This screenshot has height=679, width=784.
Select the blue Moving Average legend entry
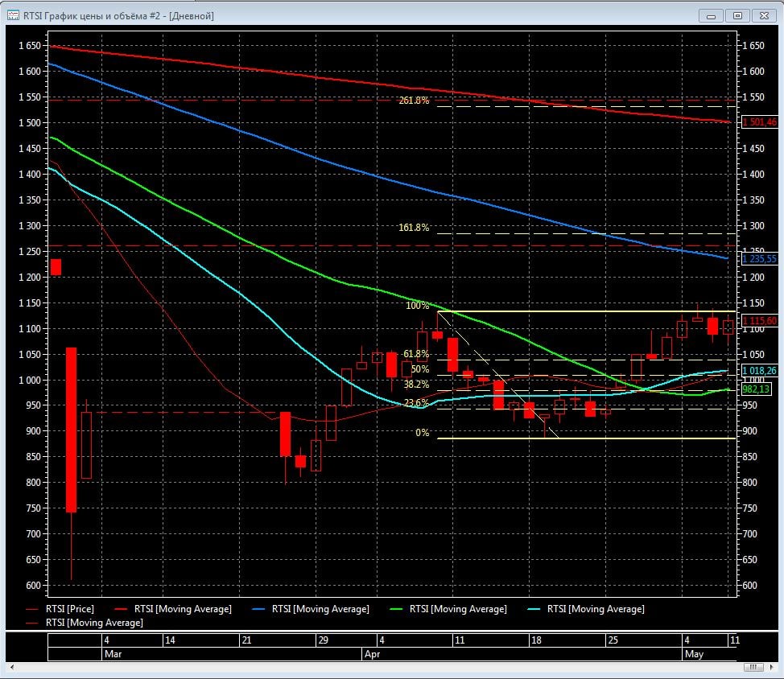(320, 609)
